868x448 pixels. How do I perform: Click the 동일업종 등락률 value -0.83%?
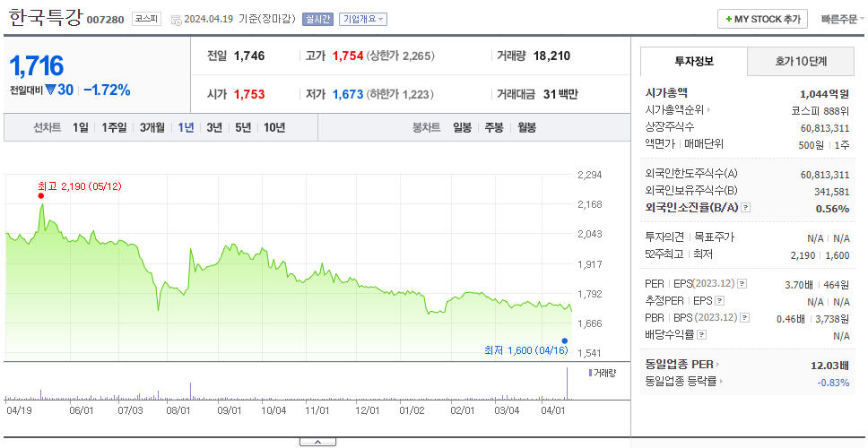coord(833,383)
